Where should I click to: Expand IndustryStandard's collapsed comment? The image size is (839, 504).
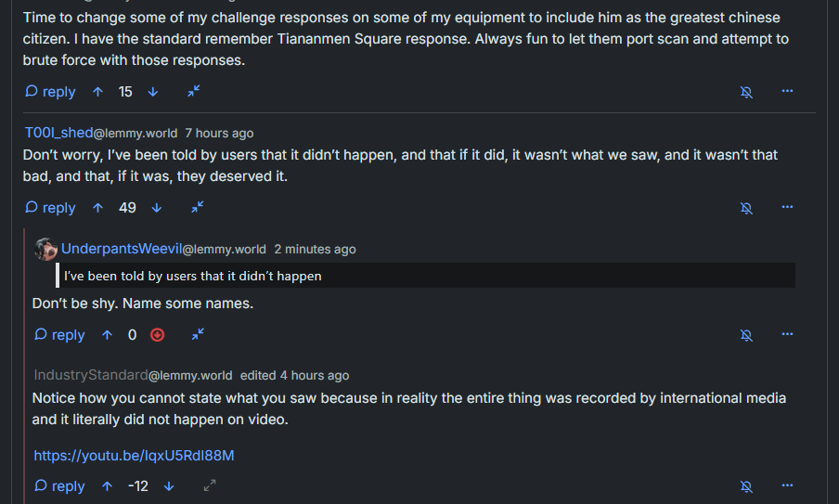point(210,486)
